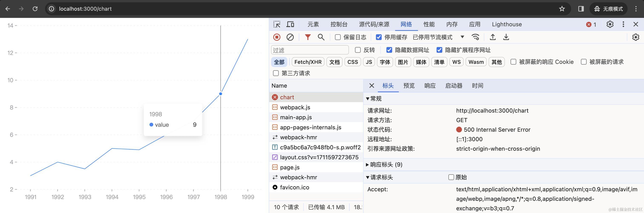Image resolution: width=644 pixels, height=213 pixels.
Task: Click the 1998 data point on chart
Action: tap(220, 94)
